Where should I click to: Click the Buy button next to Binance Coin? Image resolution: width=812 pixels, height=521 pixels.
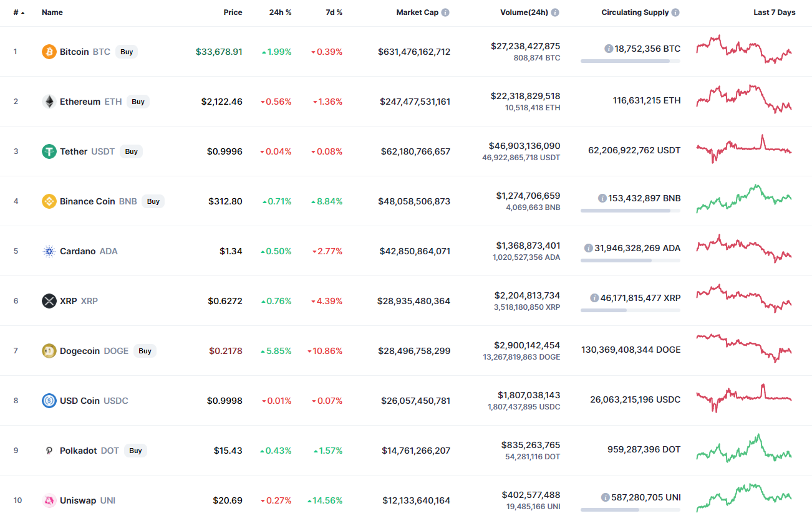click(x=153, y=201)
